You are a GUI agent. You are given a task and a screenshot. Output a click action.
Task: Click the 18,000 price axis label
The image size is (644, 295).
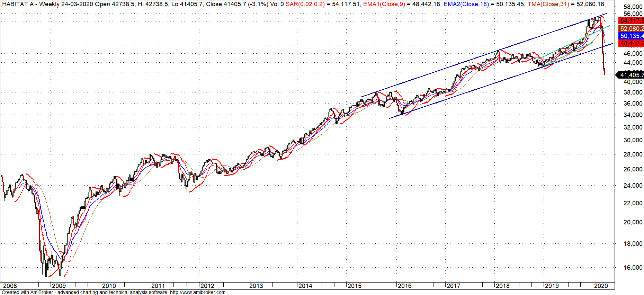(633, 244)
